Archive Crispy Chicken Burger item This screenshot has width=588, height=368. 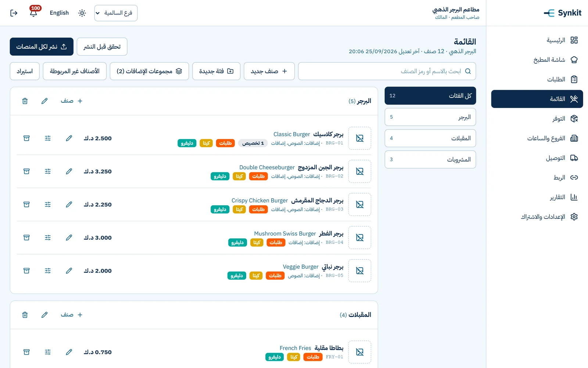click(26, 205)
